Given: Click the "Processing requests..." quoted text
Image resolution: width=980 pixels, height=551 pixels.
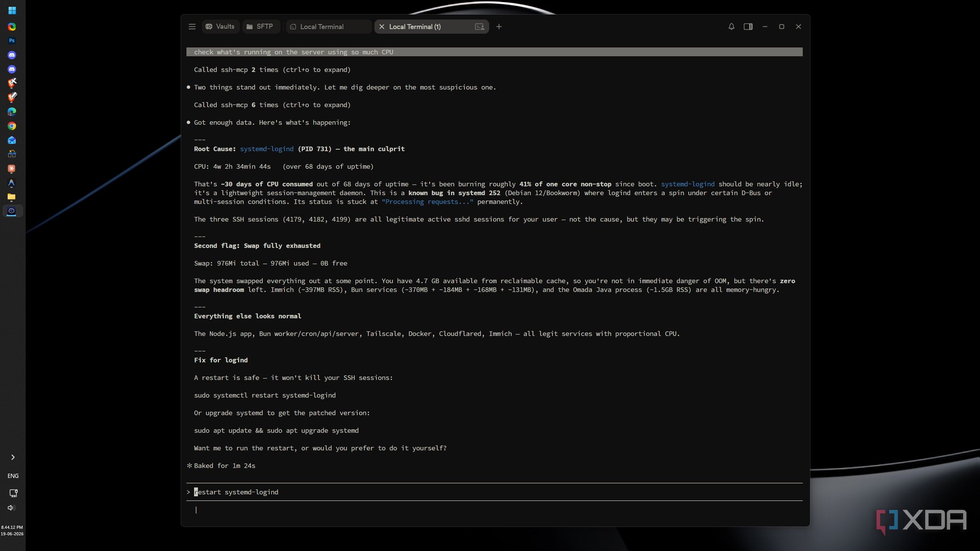Looking at the screenshot, I should (x=427, y=202).
